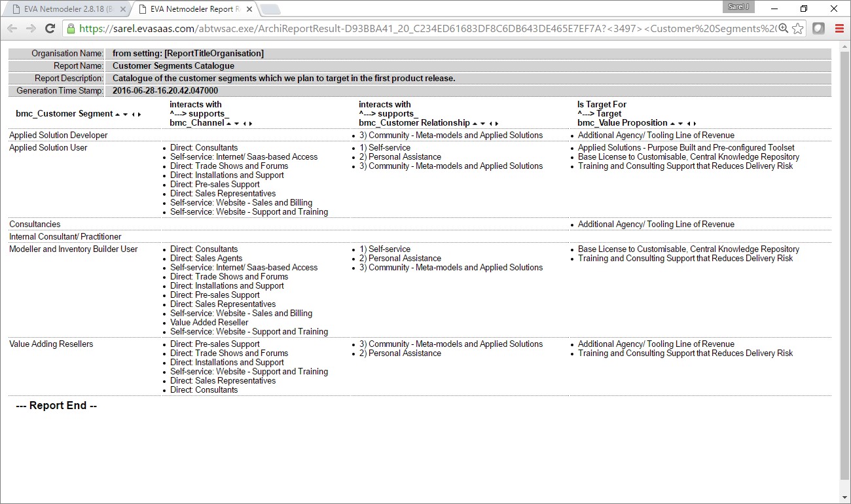The width and height of the screenshot is (851, 504).
Task: Click the scrollbar down arrow at the bottom right
Action: 845,497
